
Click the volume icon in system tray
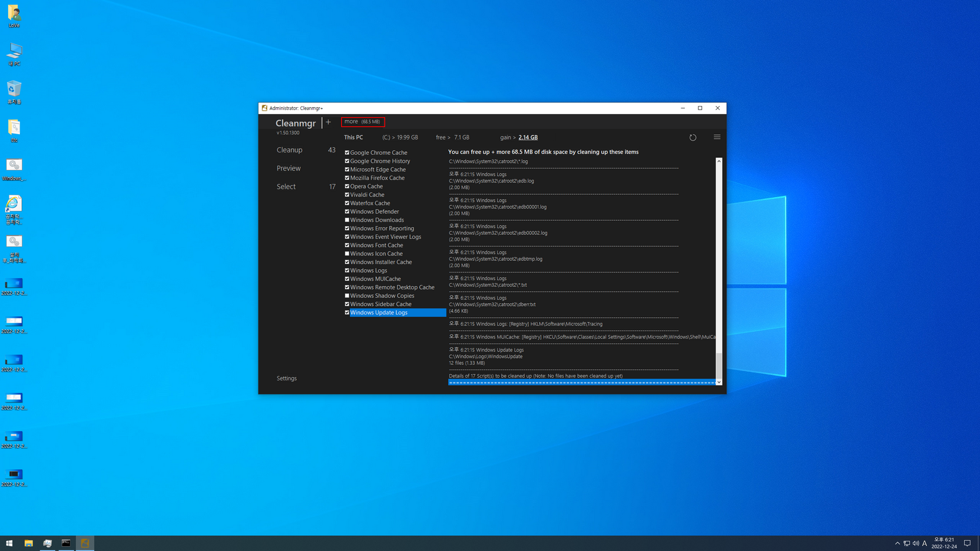click(x=916, y=543)
